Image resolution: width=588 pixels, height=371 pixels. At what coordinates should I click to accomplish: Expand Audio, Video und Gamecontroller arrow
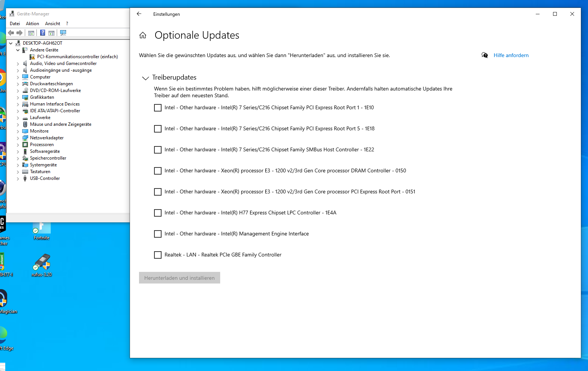coord(18,64)
